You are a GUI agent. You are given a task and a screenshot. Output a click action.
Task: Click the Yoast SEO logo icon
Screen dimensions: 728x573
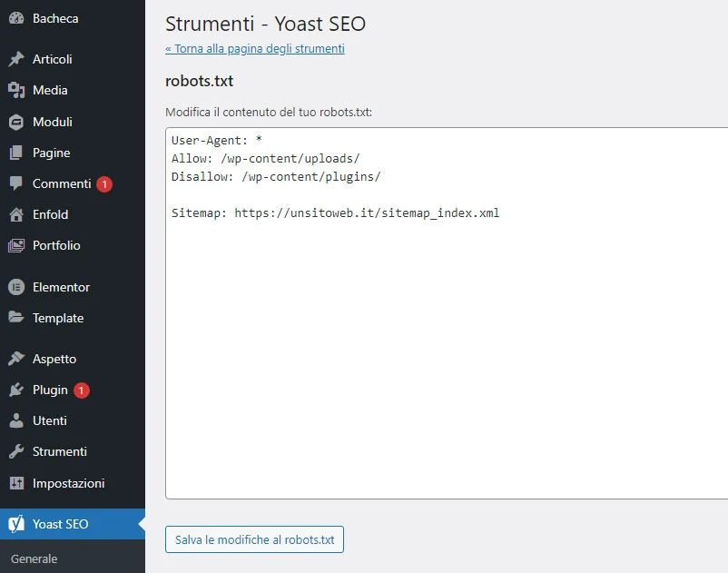point(16,524)
